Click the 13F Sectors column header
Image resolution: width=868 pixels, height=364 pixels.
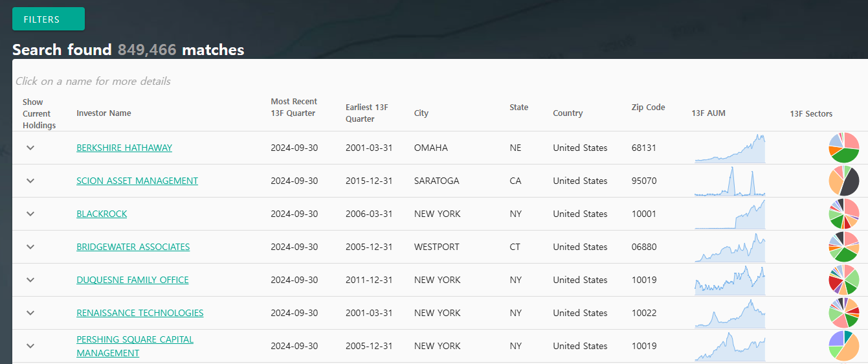[811, 114]
